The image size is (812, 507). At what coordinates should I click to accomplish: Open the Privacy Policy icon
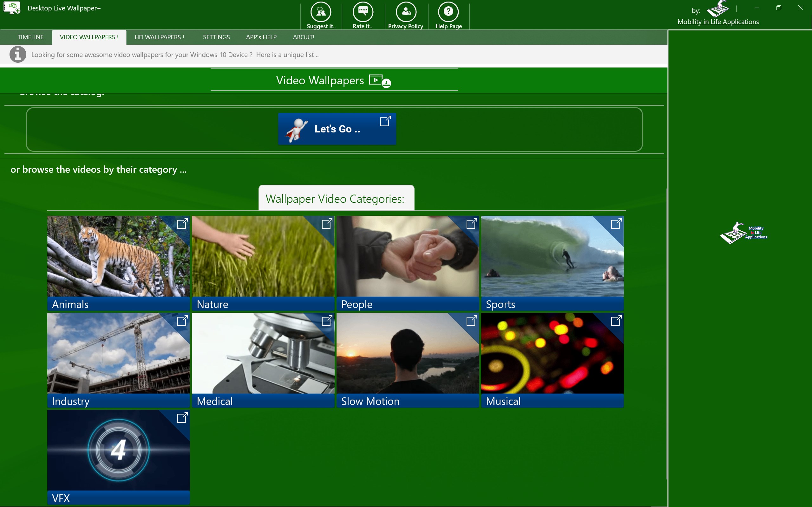coord(406,12)
